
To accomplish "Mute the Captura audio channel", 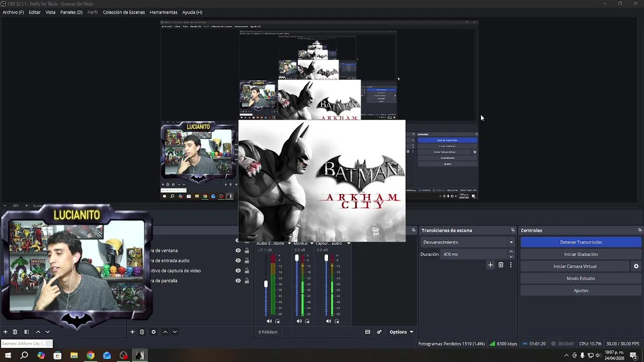I will pyautogui.click(x=329, y=321).
